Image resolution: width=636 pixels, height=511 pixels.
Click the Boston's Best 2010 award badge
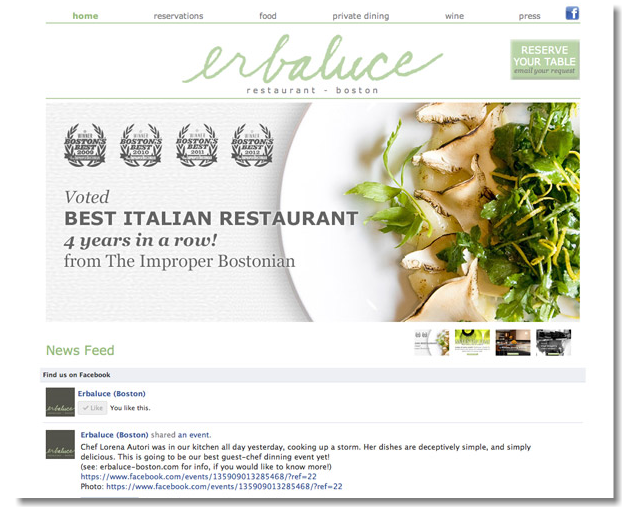141,145
